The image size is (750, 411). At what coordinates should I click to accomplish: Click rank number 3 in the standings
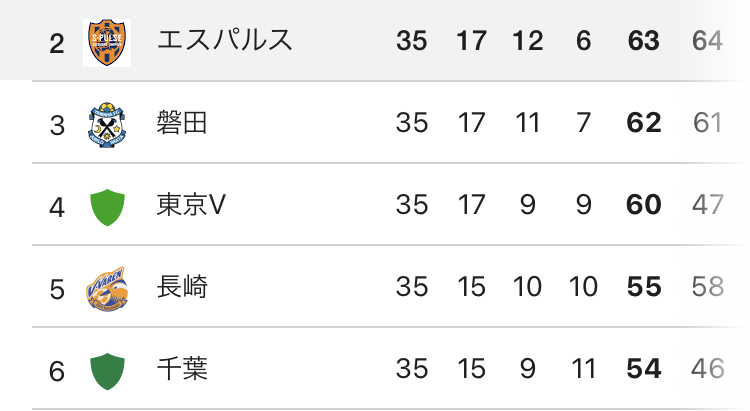[x=57, y=126]
